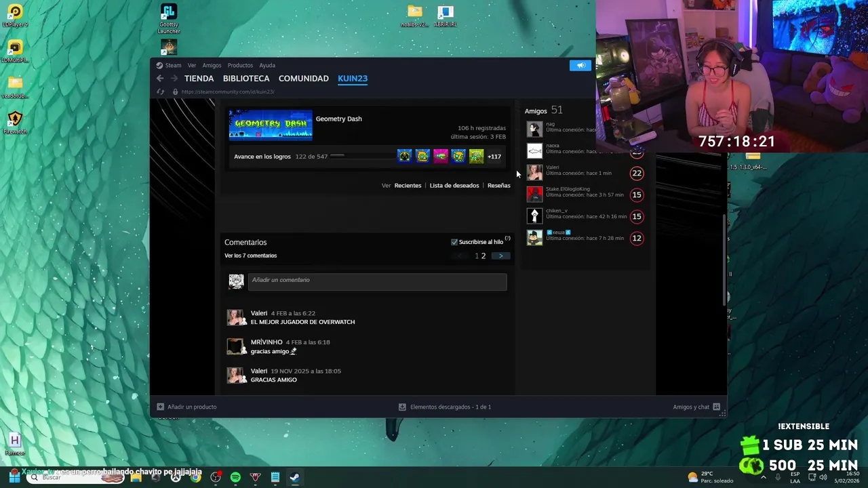Reload the Steam page with the refresh icon
This screenshot has width=868, height=488.
161,91
